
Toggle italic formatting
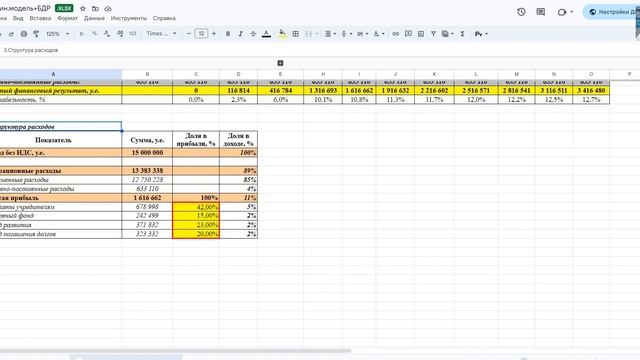tap(240, 34)
